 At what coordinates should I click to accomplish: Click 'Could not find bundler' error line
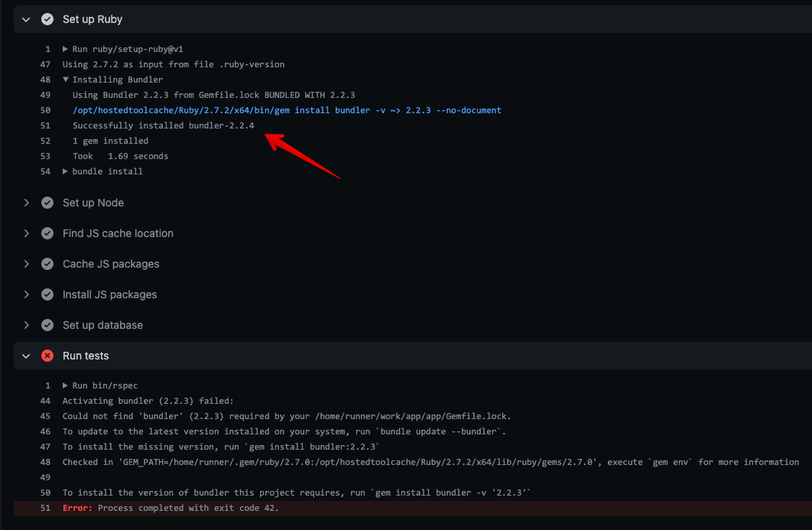[x=287, y=416]
